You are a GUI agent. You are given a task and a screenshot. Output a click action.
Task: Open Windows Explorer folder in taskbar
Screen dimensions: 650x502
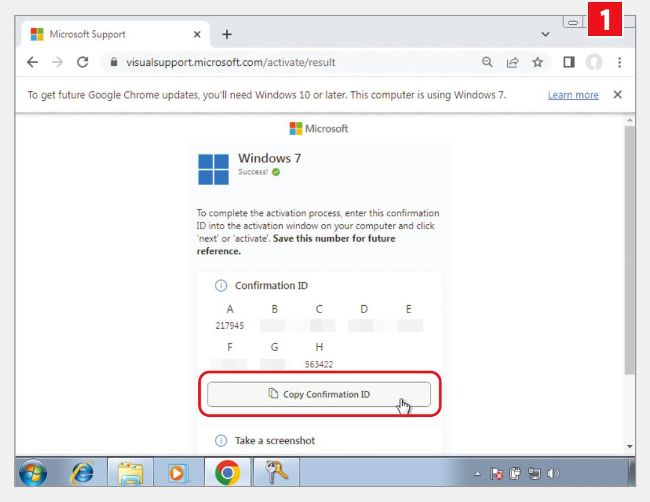click(x=131, y=473)
